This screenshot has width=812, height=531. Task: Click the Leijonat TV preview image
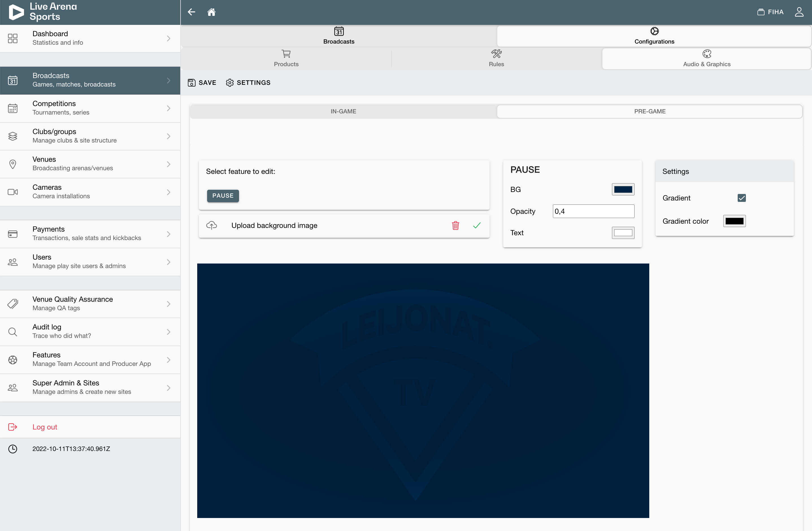coord(423,391)
